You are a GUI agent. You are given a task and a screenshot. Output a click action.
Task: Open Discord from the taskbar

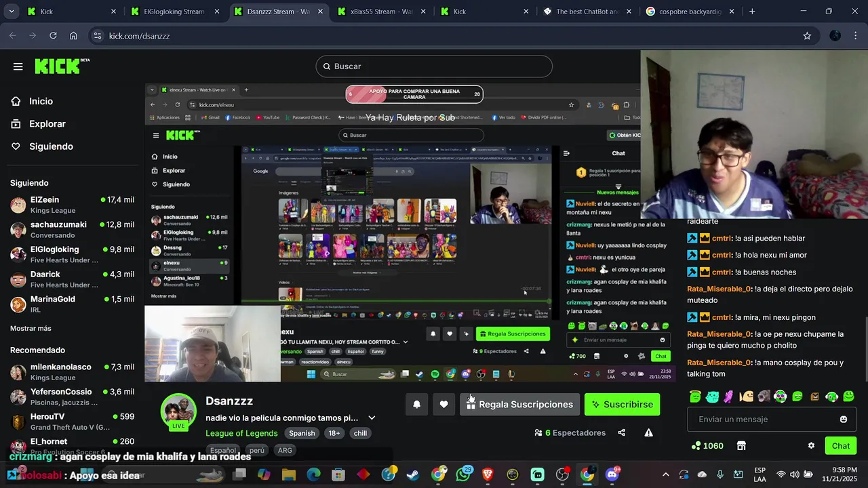[613, 474]
